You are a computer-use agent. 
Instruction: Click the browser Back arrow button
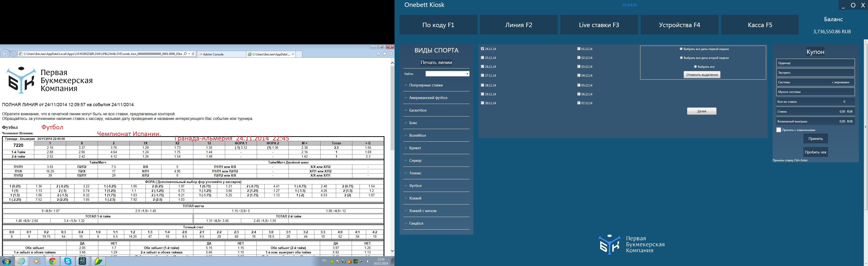pos(5,54)
